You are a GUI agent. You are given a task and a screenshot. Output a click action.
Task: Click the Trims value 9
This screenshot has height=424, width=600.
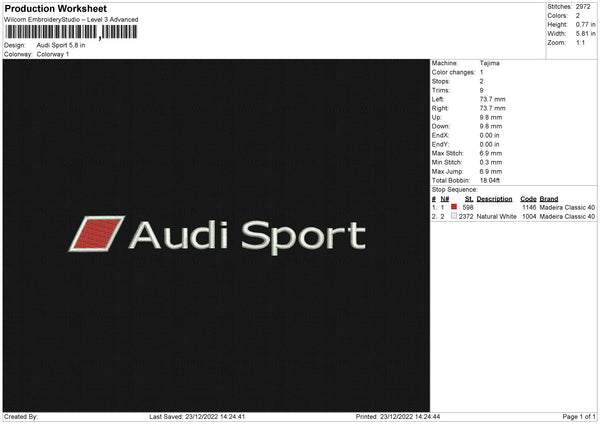481,90
